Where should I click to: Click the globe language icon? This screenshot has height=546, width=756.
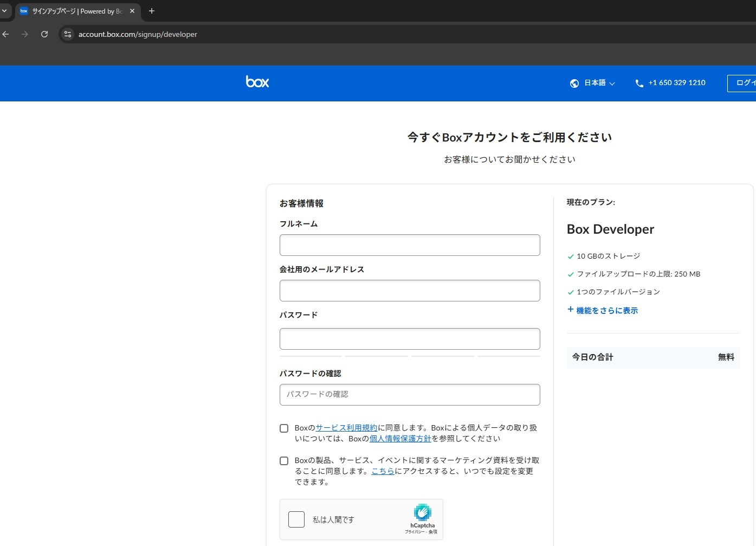574,83
